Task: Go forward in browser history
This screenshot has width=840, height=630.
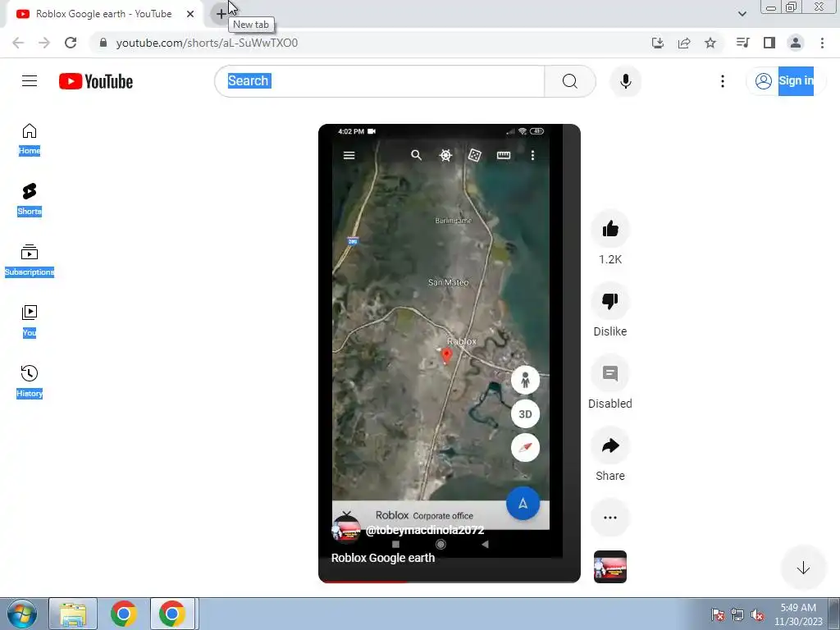Action: 44,43
